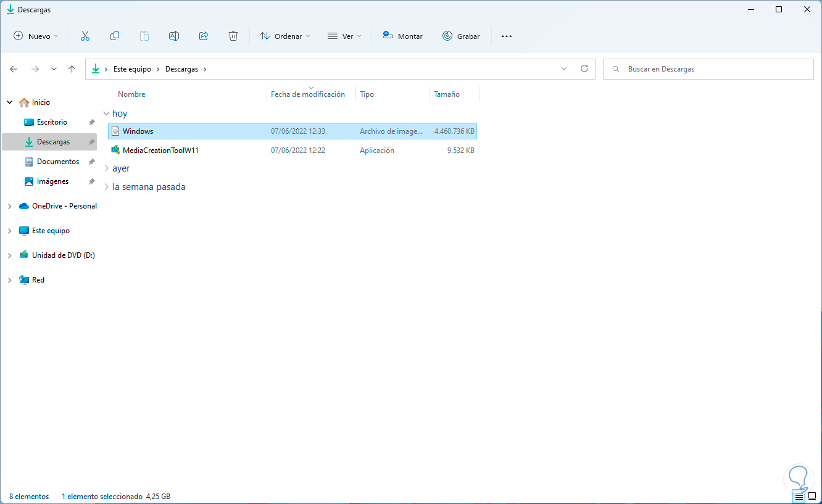Click the Buscar en Descargas search field

point(708,69)
